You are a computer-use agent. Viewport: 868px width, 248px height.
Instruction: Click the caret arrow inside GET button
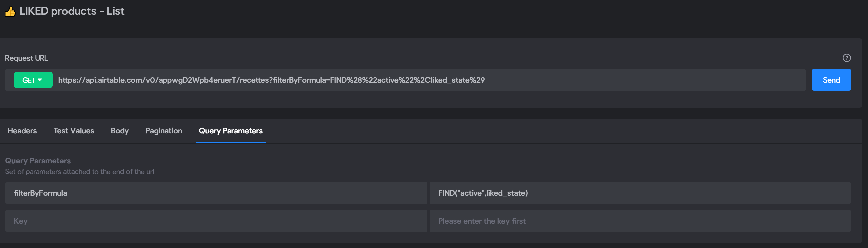pyautogui.click(x=40, y=80)
